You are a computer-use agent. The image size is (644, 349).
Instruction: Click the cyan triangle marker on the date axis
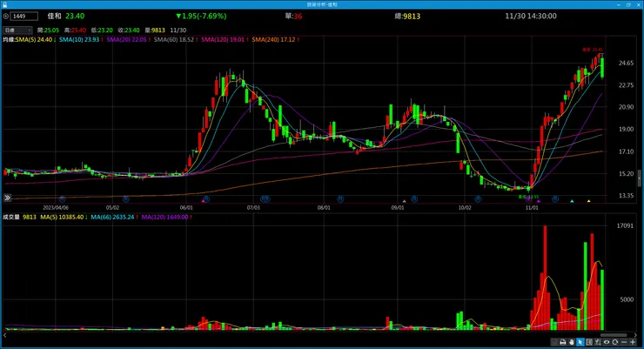pyautogui.click(x=572, y=201)
